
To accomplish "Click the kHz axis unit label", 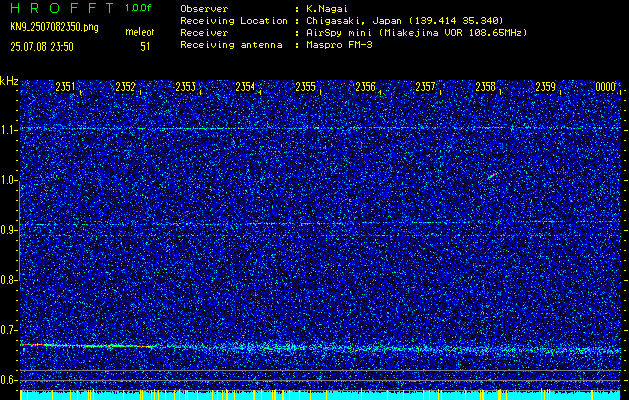I will 9,81.
